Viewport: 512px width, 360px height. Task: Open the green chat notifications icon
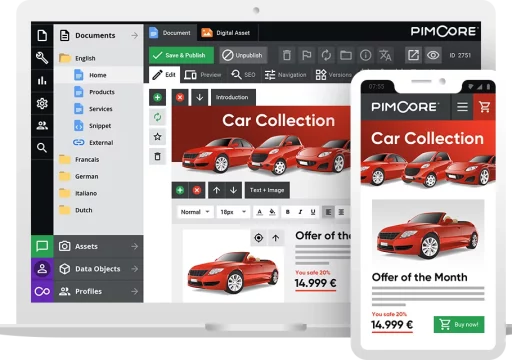point(42,246)
